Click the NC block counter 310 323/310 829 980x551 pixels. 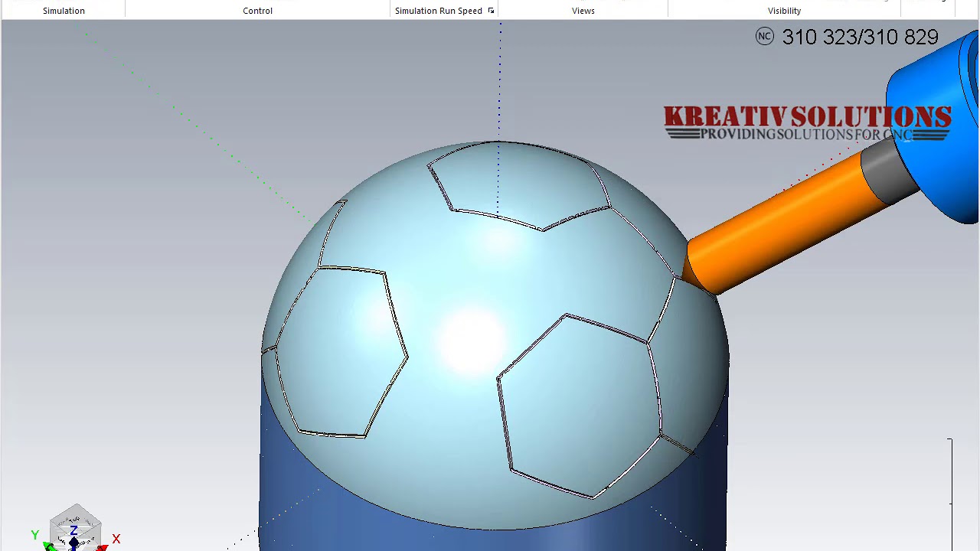[x=860, y=37]
